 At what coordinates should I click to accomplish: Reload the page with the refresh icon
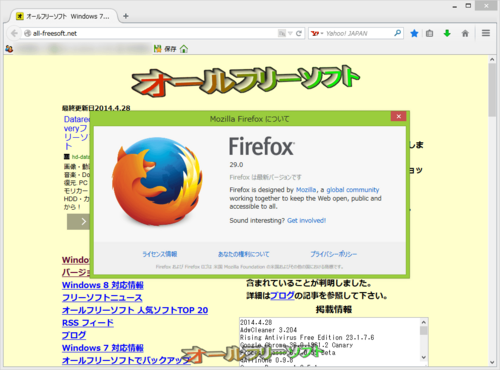(299, 33)
